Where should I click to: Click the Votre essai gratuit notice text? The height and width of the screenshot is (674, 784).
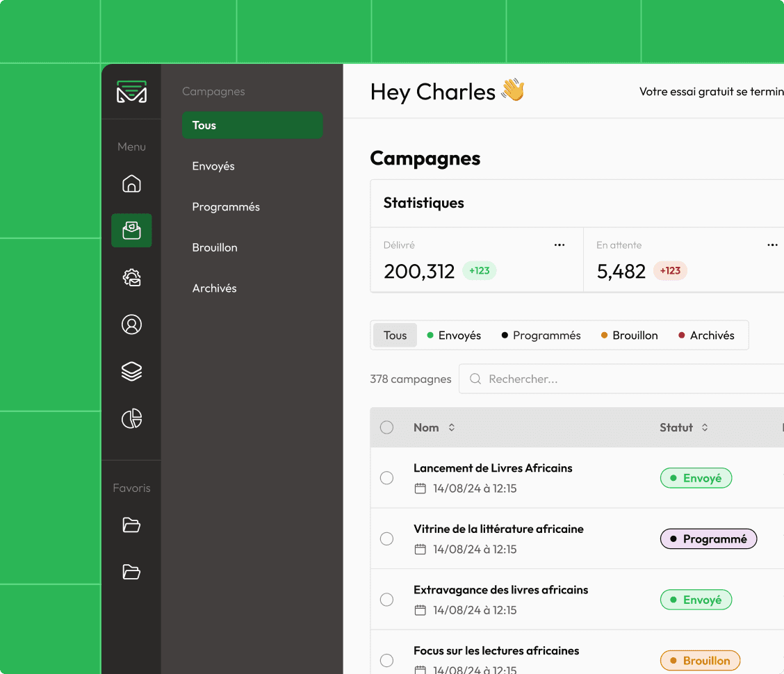(712, 92)
